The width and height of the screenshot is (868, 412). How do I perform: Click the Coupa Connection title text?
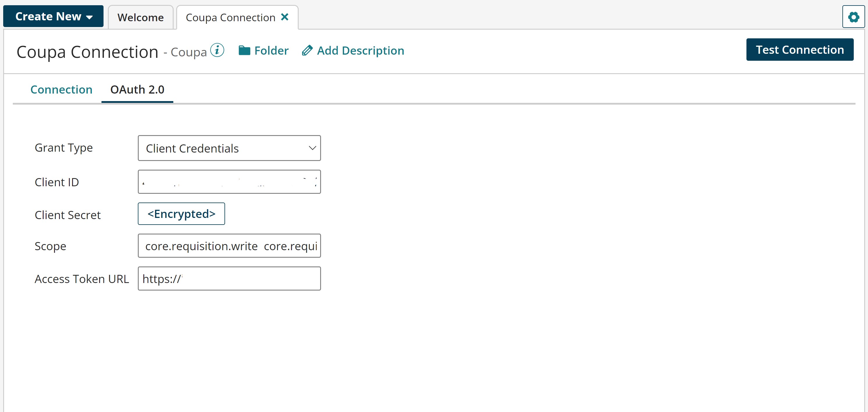(x=88, y=51)
